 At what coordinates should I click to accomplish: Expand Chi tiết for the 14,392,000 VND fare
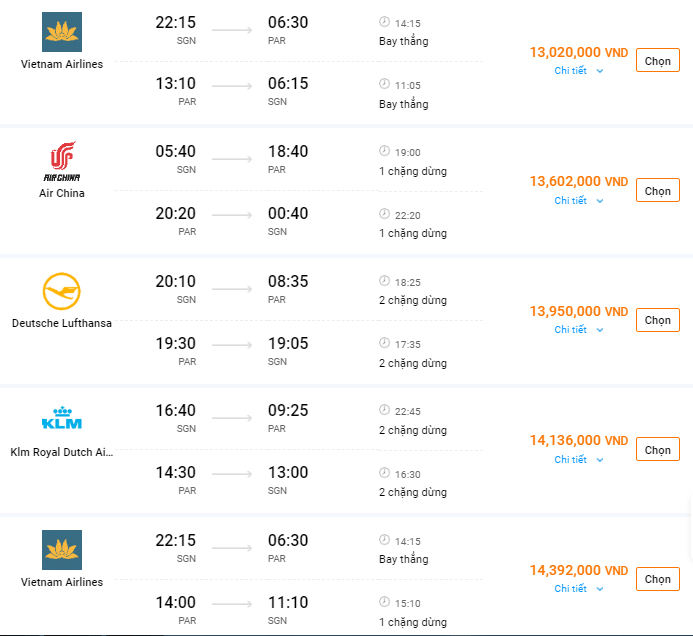coord(579,589)
